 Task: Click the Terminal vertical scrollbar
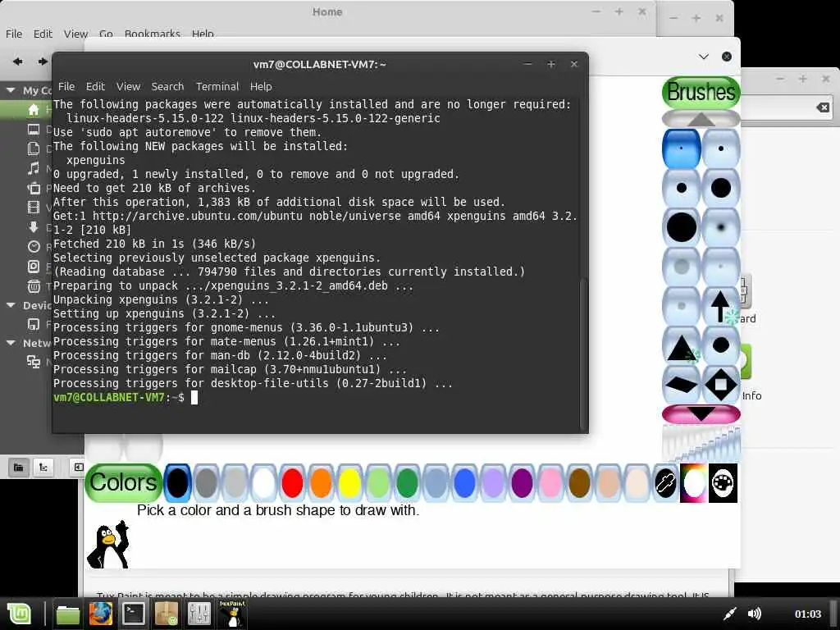pos(583,354)
